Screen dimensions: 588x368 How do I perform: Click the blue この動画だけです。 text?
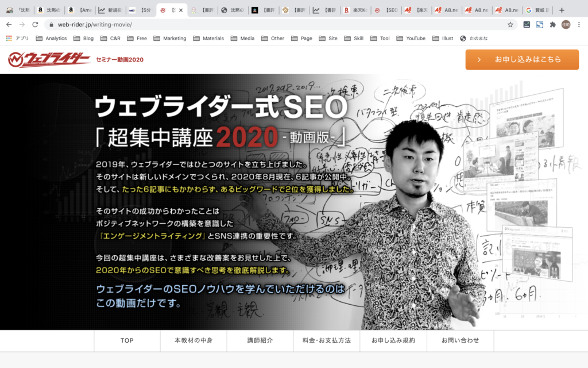point(139,303)
